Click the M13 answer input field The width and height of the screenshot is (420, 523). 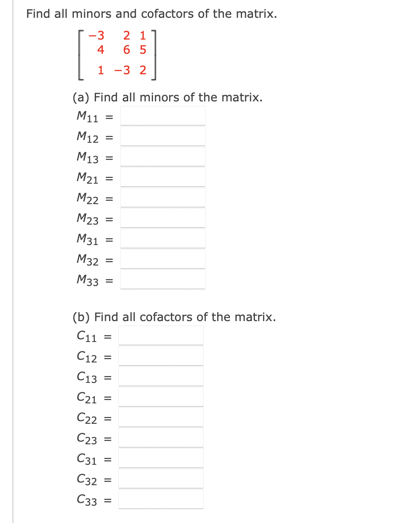click(x=162, y=157)
